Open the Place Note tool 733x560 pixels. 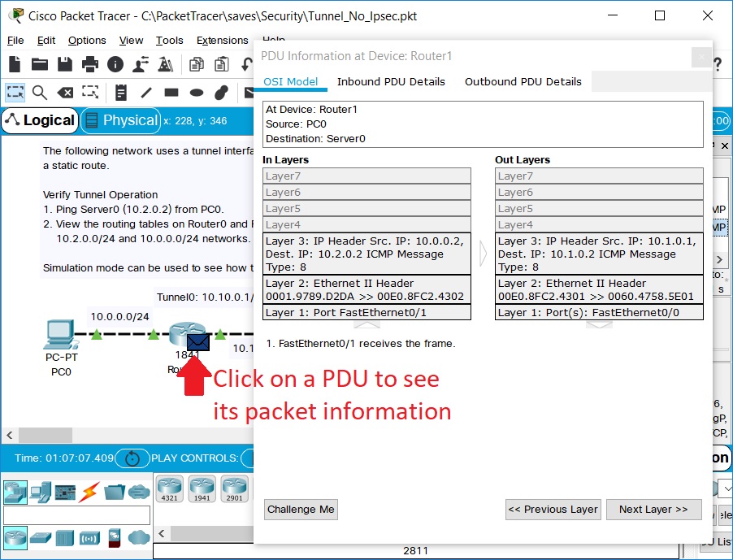point(122,93)
